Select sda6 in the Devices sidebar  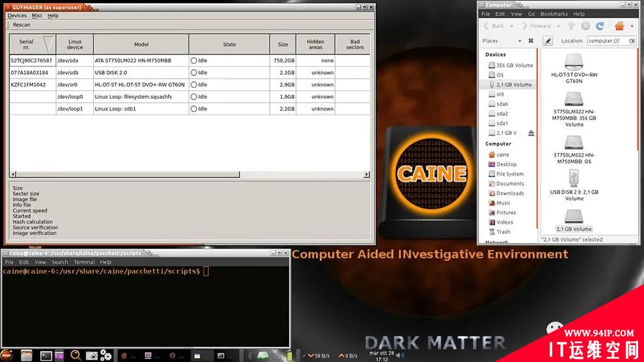[x=498, y=104]
